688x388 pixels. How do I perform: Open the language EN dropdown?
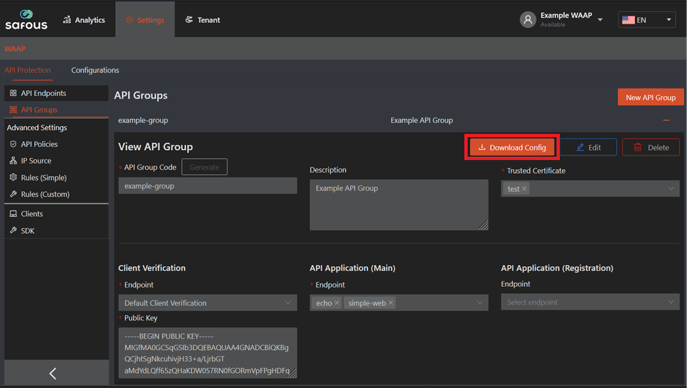tap(647, 20)
